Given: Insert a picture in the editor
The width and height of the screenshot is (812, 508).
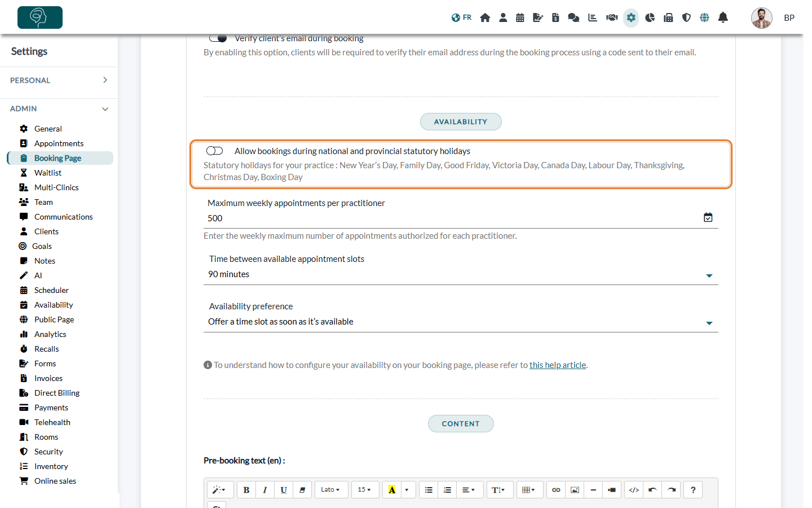Looking at the screenshot, I should click(x=575, y=490).
